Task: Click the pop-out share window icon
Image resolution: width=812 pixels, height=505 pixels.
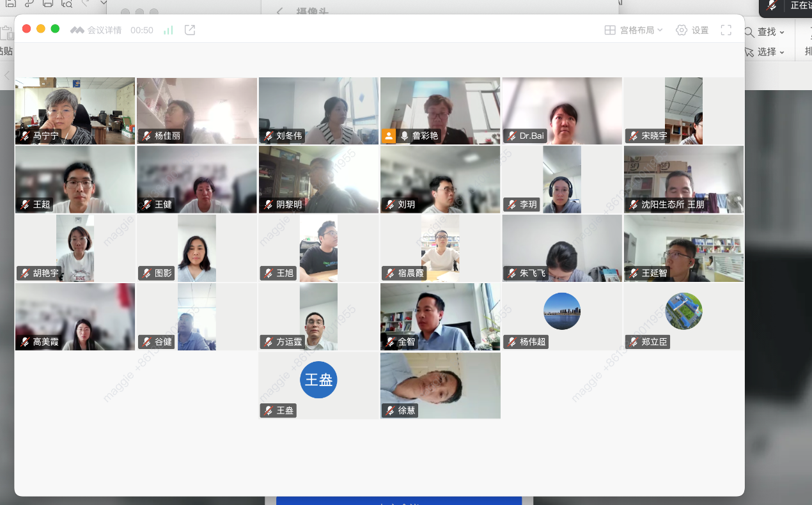Action: 190,30
